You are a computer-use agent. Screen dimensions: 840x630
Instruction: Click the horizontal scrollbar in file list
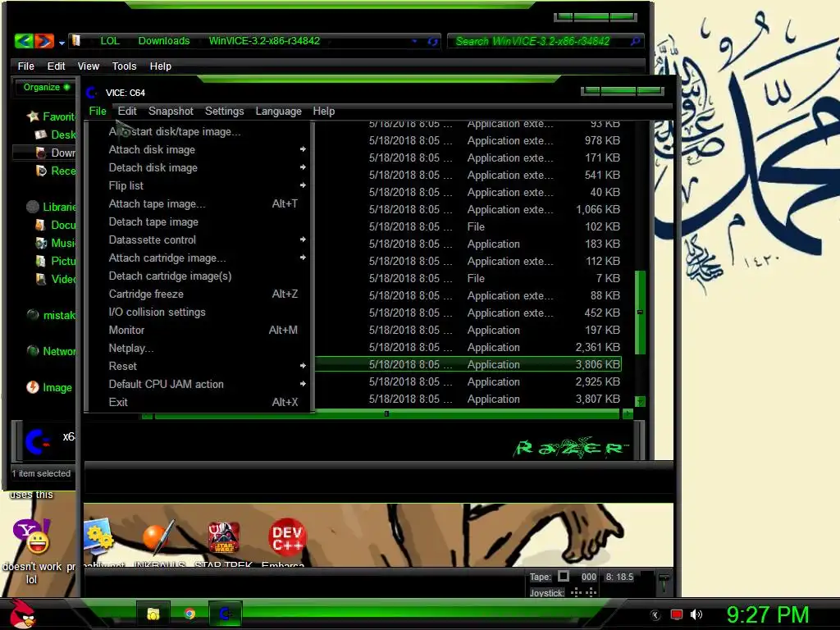pyautogui.click(x=386, y=414)
